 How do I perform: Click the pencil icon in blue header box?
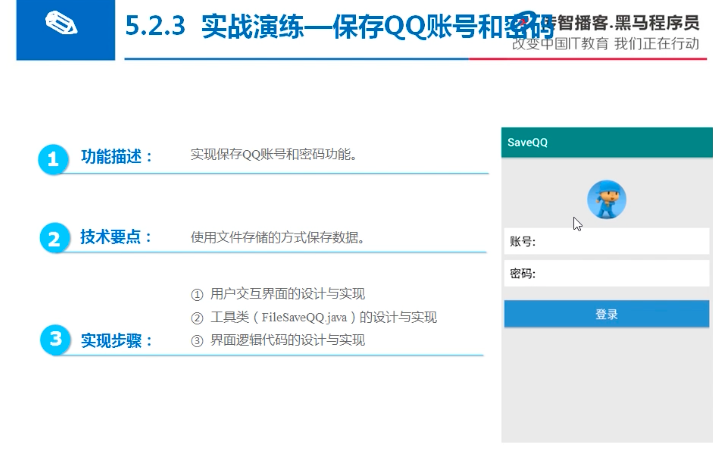[61, 23]
